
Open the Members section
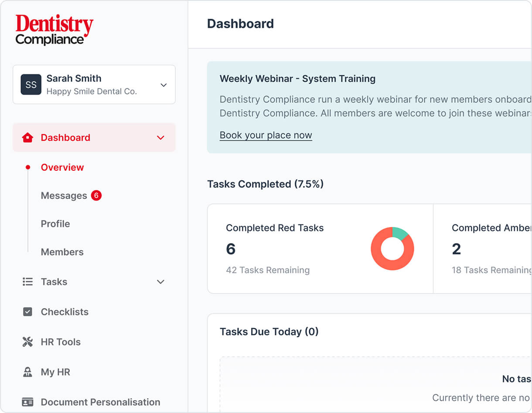62,252
